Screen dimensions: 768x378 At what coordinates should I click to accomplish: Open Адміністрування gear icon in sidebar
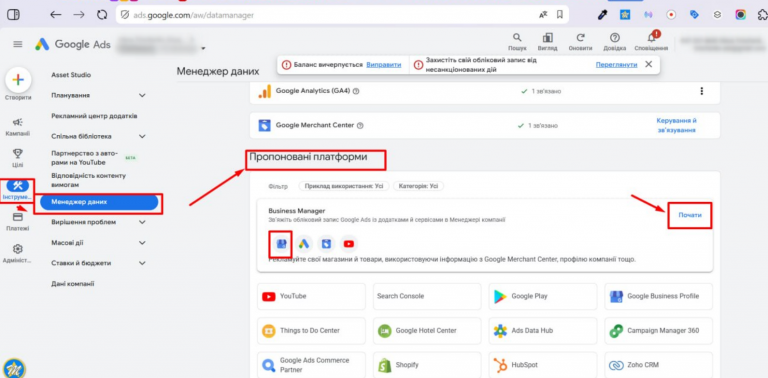[18, 253]
